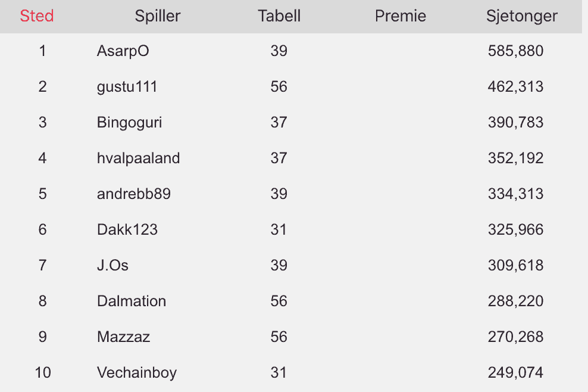The height and width of the screenshot is (392, 588).
Task: Click player Dalmation
Action: tap(132, 301)
